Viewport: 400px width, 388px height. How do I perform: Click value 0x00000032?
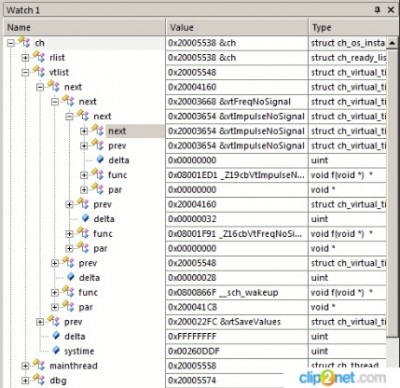[x=192, y=219]
